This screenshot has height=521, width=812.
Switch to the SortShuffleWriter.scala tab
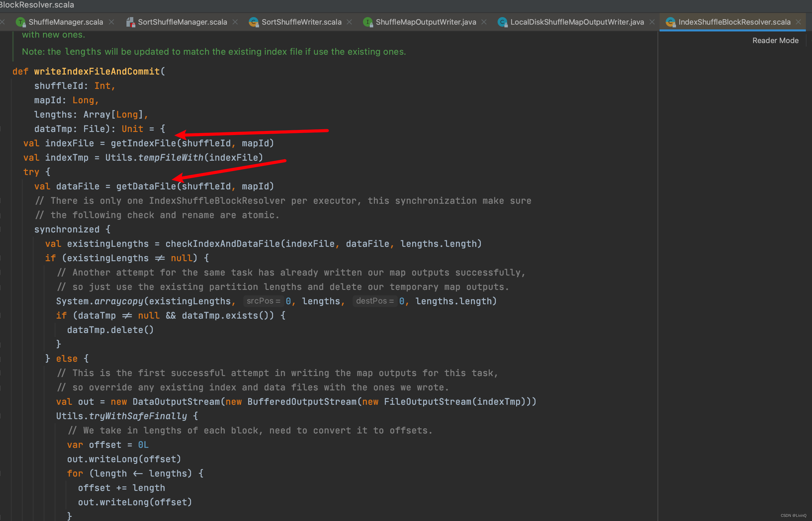301,22
